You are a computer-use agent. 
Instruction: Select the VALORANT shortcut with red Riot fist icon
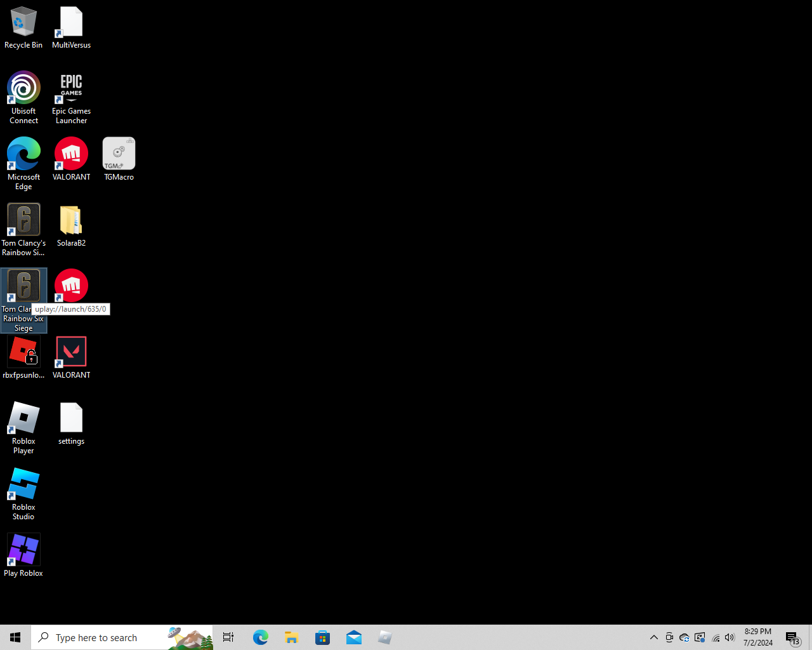pyautogui.click(x=71, y=159)
